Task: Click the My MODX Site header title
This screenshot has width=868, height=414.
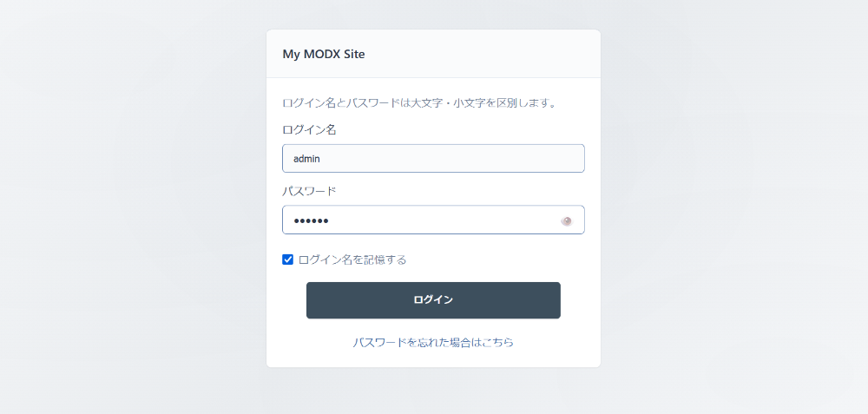Action: tap(324, 54)
